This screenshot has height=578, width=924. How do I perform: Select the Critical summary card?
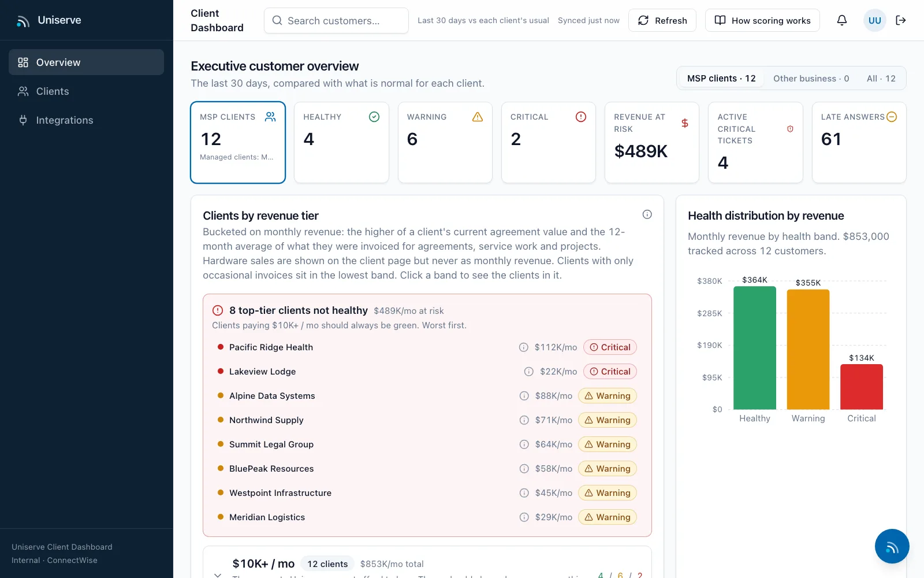point(549,142)
